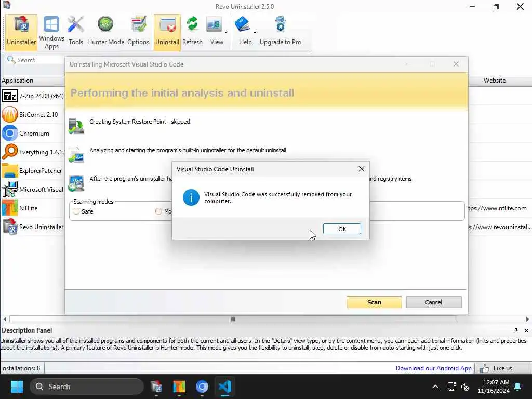Expand the Help dropdown arrow
Image resolution: width=532 pixels, height=399 pixels.
click(x=255, y=33)
